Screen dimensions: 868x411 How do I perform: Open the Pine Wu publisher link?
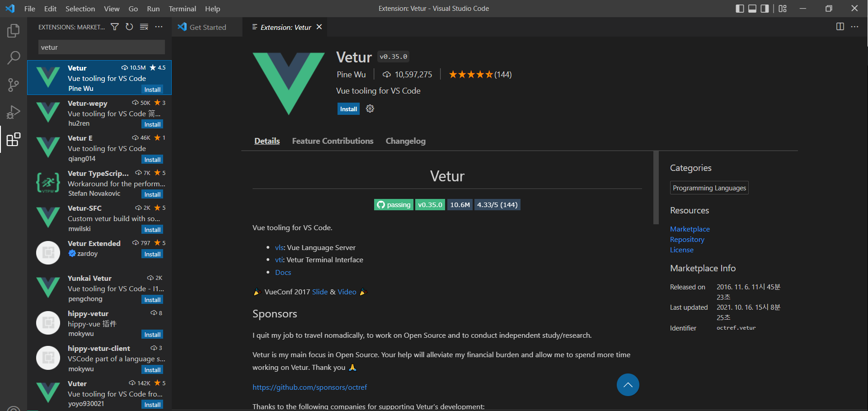(x=351, y=75)
